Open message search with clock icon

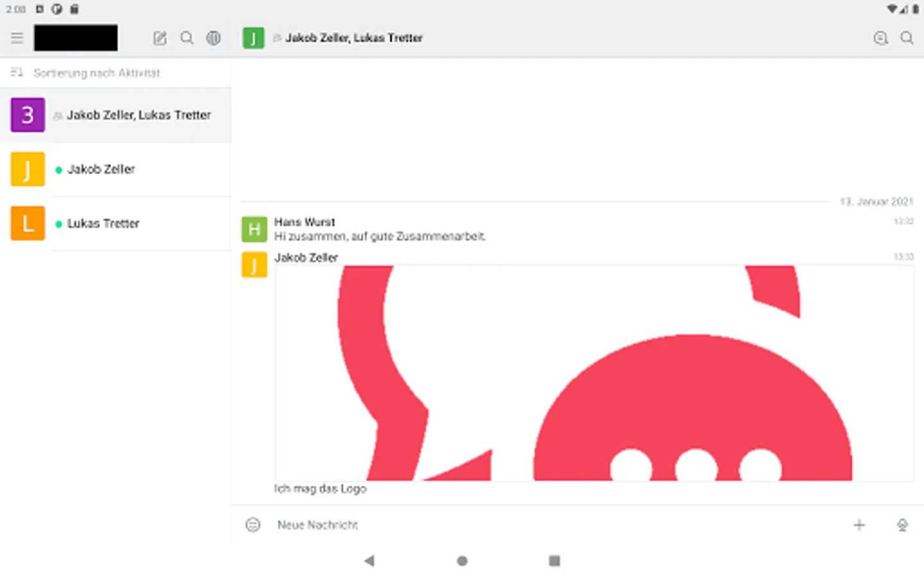[x=880, y=38]
